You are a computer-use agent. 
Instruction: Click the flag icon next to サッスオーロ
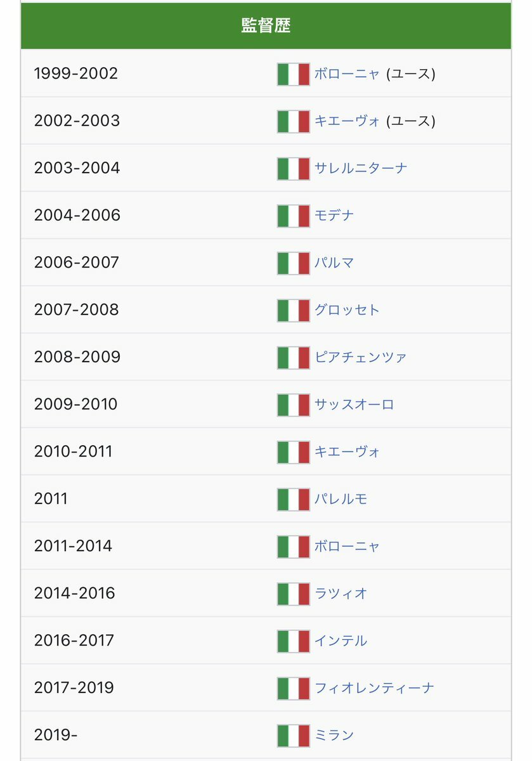tap(293, 405)
